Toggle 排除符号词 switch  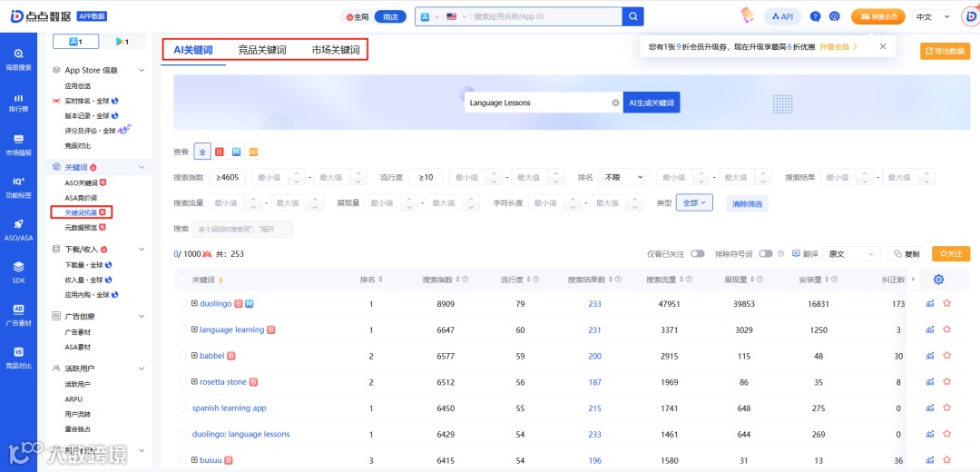tap(766, 254)
